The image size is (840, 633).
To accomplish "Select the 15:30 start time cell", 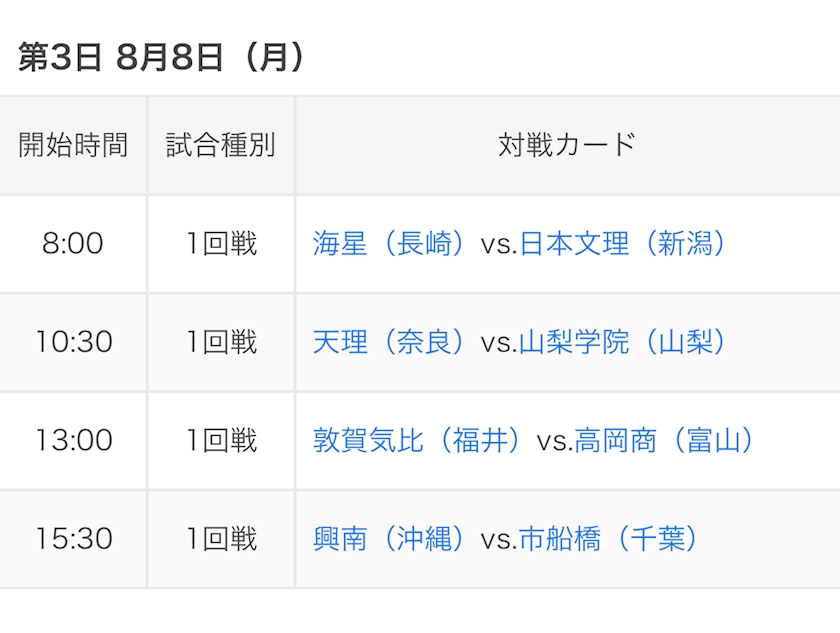I will [x=73, y=539].
